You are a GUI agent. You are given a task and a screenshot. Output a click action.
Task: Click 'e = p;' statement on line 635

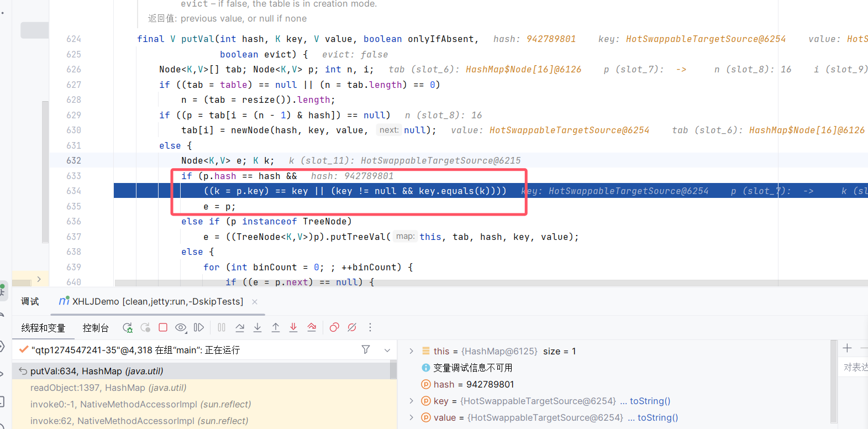[219, 206]
